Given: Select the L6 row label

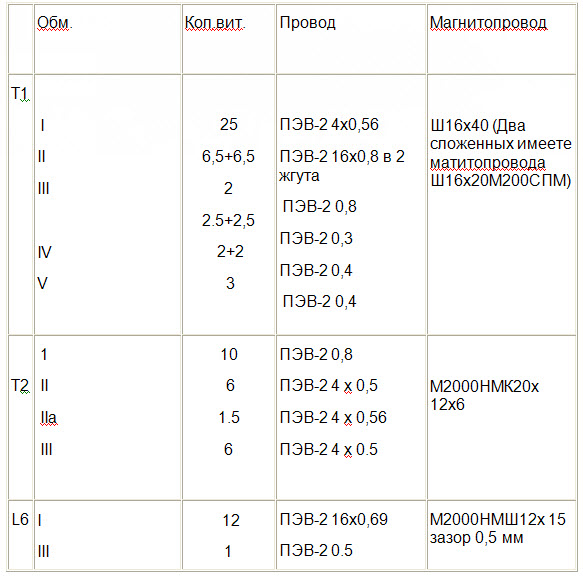Looking at the screenshot, I should click(20, 519).
